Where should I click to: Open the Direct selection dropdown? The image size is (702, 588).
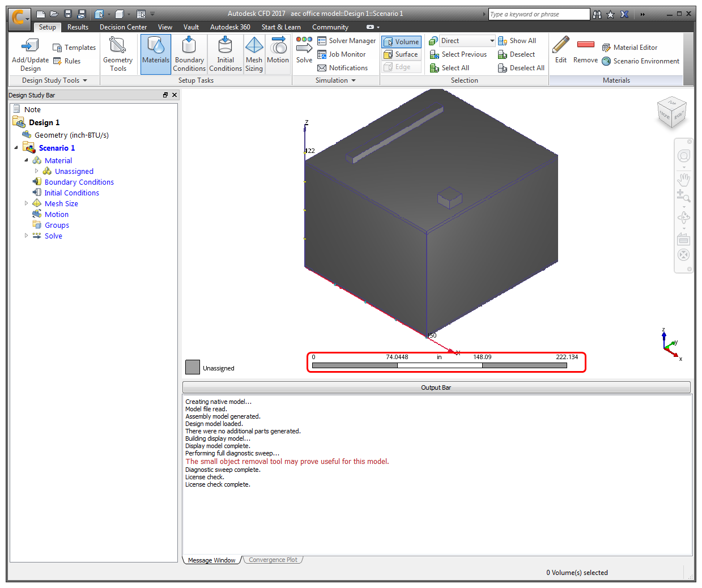tap(468, 41)
